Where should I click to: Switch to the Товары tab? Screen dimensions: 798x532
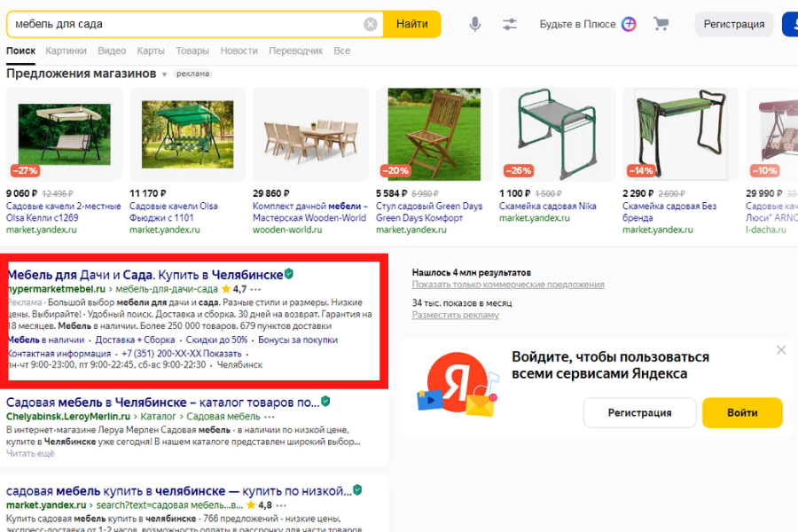click(x=192, y=51)
